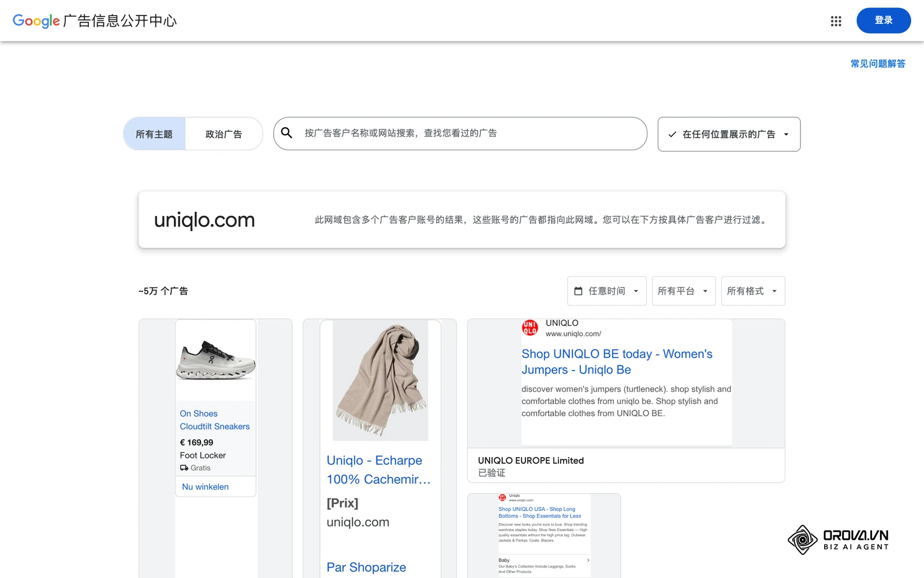Screen dimensions: 924x578
Task: Click the On Shoes sneaker image
Action: pyautogui.click(x=215, y=360)
